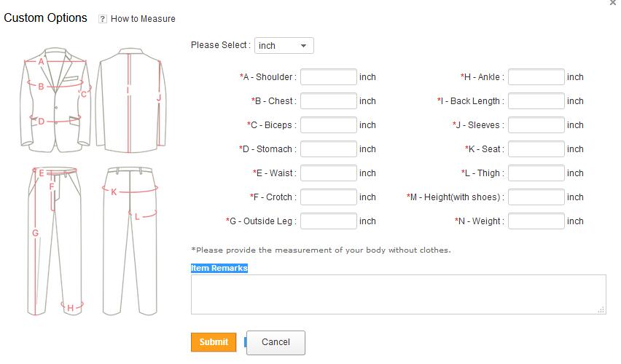Image resolution: width=621 pixels, height=364 pixels.
Task: Click the Cancel button
Action: click(x=276, y=342)
